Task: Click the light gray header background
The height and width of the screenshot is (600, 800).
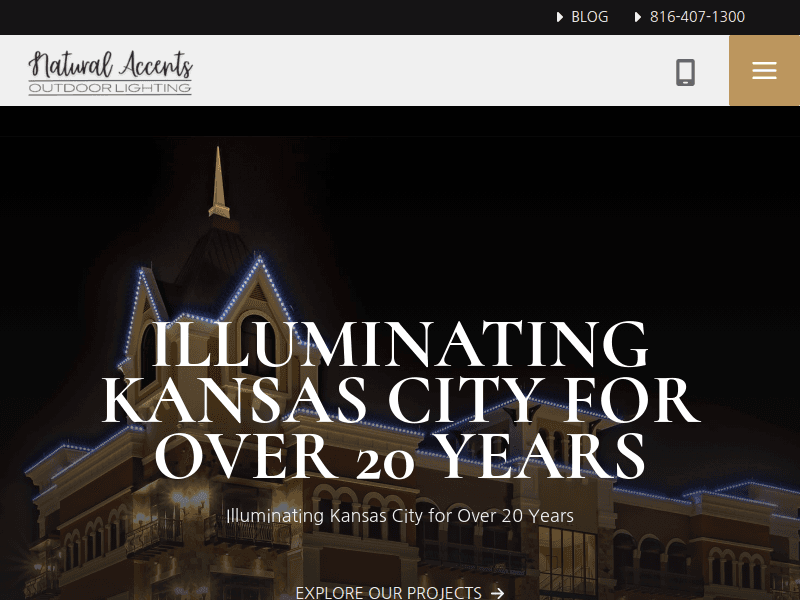Action: pos(434,70)
